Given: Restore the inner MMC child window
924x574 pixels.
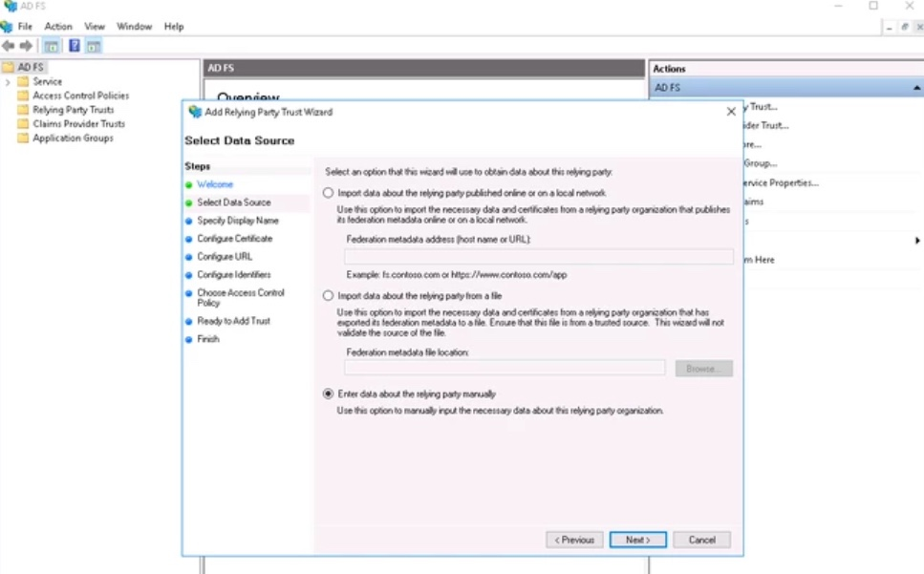Looking at the screenshot, I should tap(905, 27).
